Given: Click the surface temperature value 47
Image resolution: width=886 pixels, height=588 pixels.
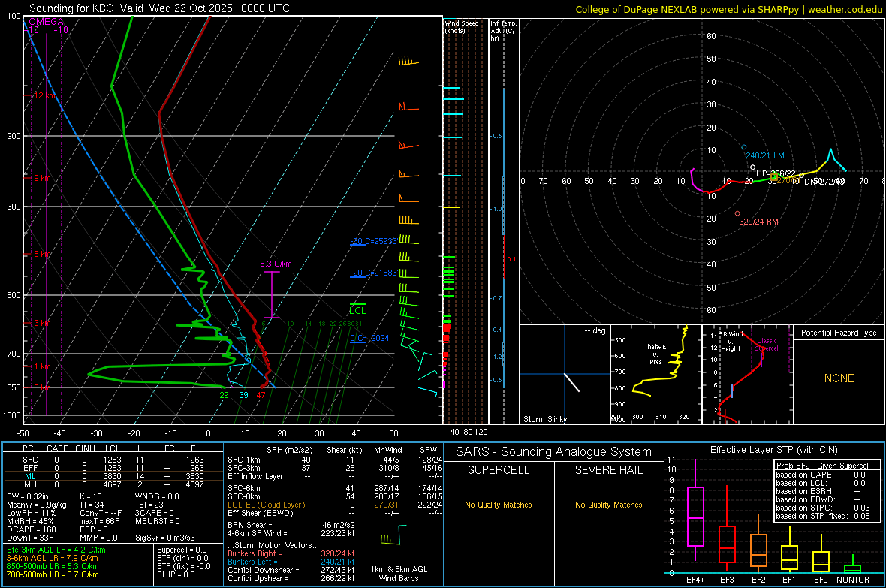Looking at the screenshot, I should [261, 395].
